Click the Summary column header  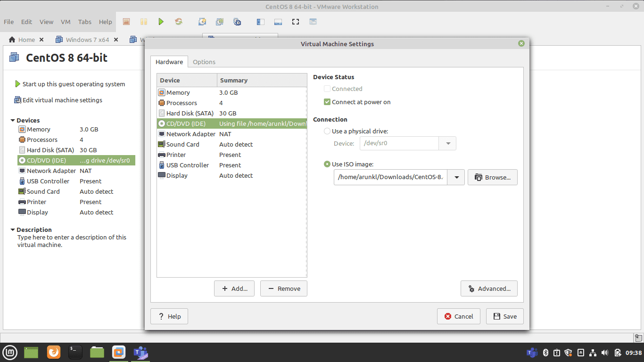262,80
